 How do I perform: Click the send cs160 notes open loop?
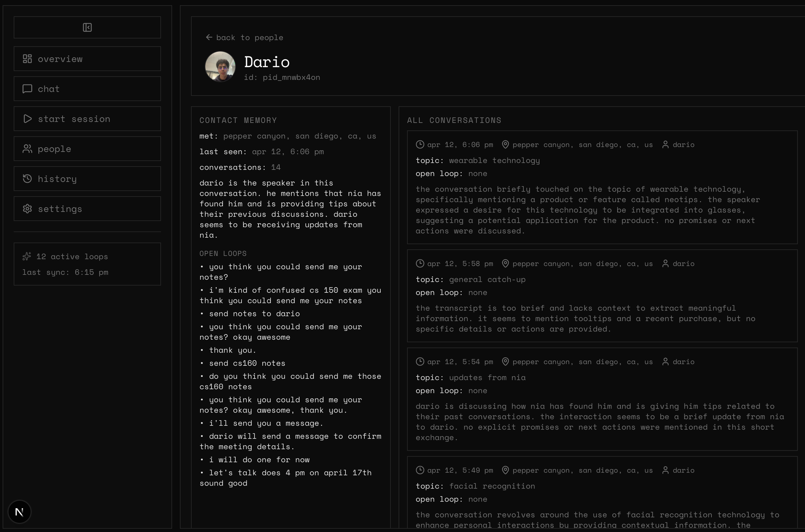point(247,363)
